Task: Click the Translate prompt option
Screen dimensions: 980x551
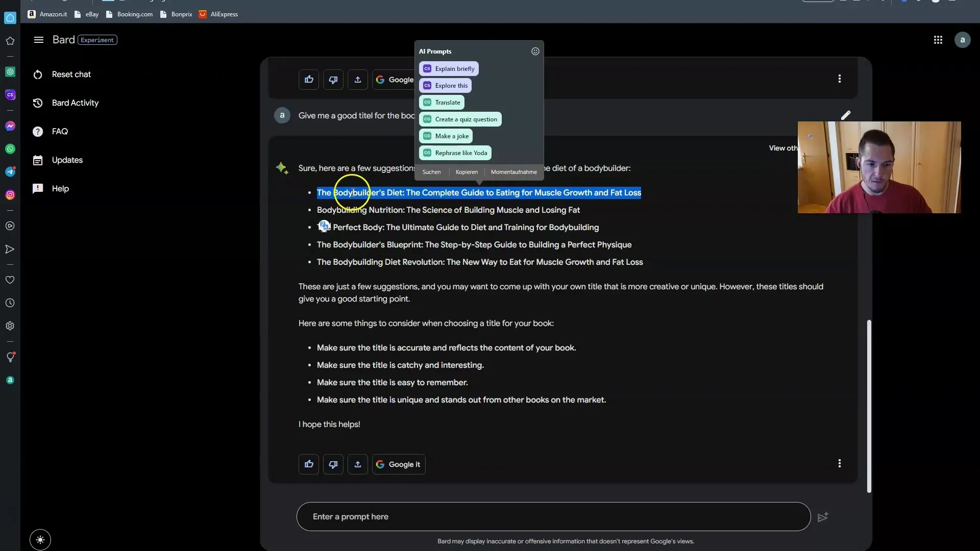Action: (x=447, y=102)
